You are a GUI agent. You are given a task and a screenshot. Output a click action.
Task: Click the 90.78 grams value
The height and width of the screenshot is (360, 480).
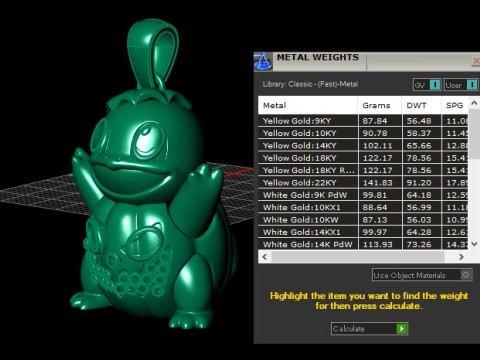(x=375, y=133)
